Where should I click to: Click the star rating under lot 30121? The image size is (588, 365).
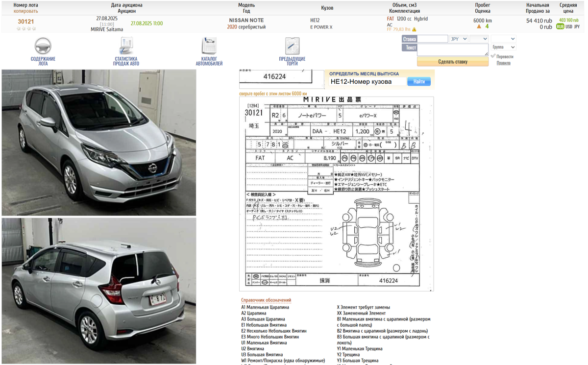tap(26, 29)
